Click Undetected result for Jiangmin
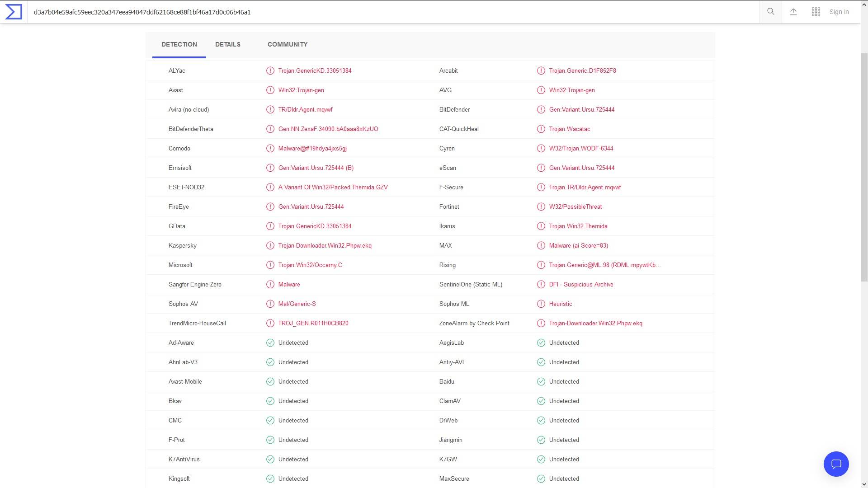Viewport: 868px width, 488px height. (564, 440)
